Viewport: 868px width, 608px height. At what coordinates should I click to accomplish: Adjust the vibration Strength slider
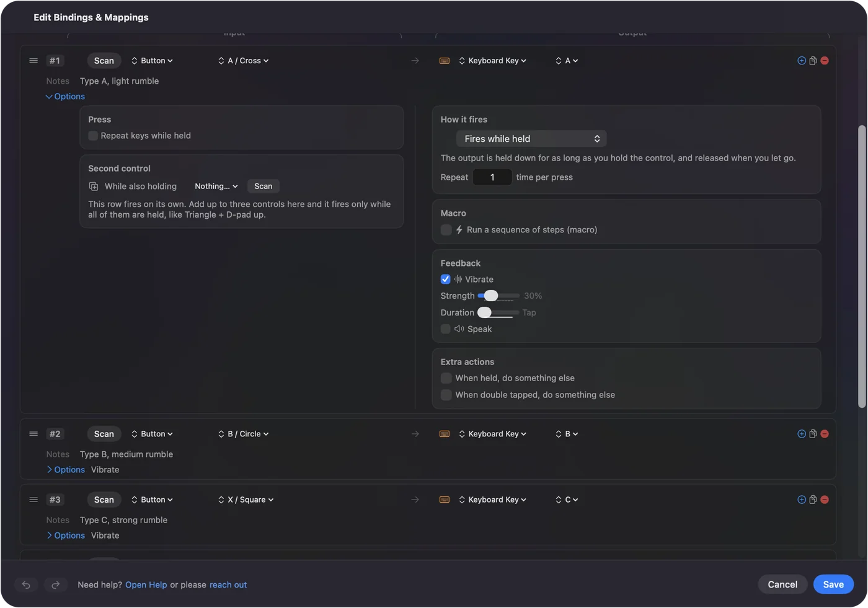498,296
